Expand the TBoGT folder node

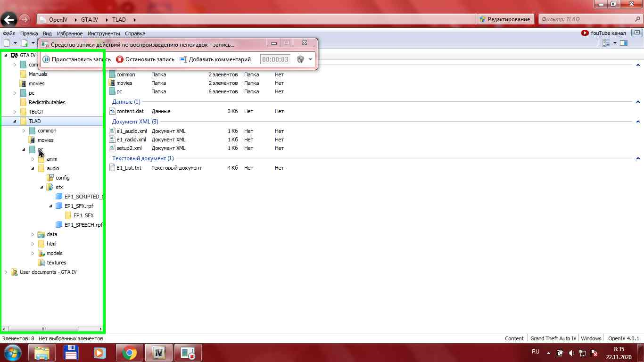[x=15, y=112]
